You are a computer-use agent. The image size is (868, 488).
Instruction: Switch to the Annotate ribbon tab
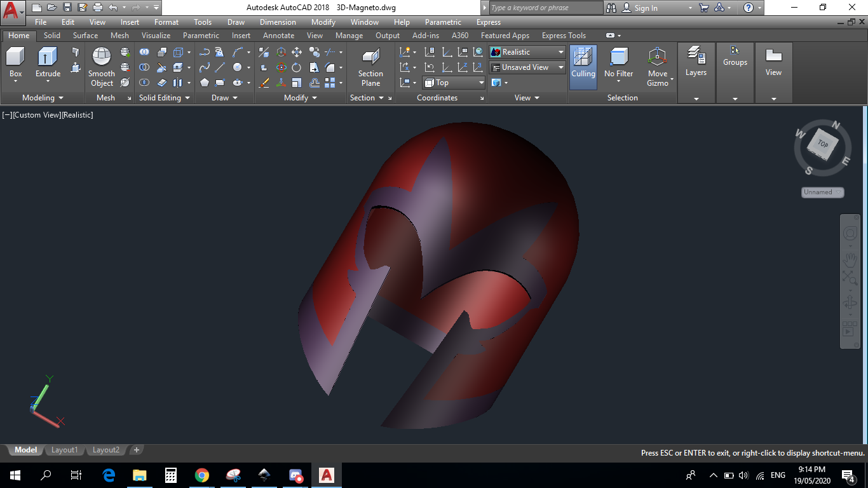(x=278, y=36)
